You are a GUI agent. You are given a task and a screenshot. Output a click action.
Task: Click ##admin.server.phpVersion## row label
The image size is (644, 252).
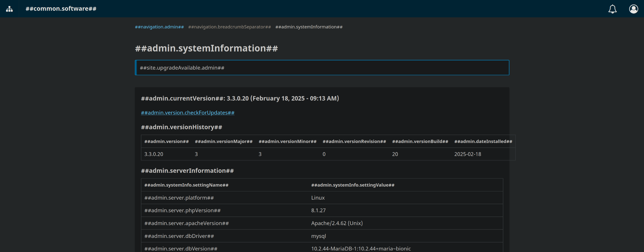coord(182,211)
